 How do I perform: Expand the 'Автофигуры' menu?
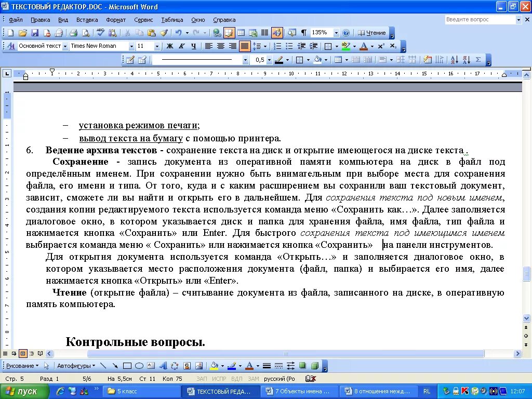[76, 366]
